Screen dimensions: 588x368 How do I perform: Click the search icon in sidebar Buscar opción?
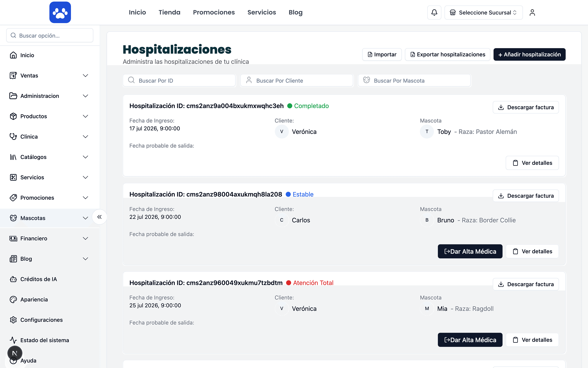[13, 36]
